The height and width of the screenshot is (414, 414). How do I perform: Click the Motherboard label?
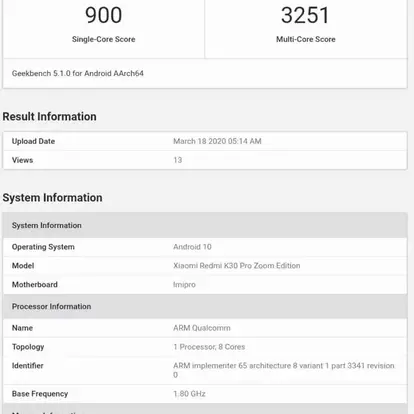click(x=35, y=285)
